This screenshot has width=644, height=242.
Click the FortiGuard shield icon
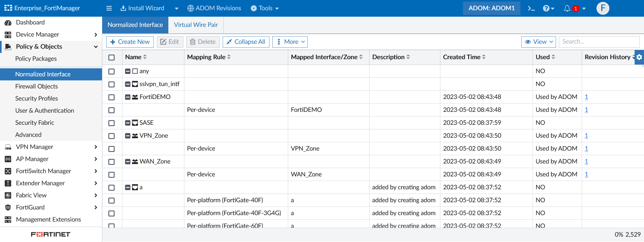[x=8, y=208]
